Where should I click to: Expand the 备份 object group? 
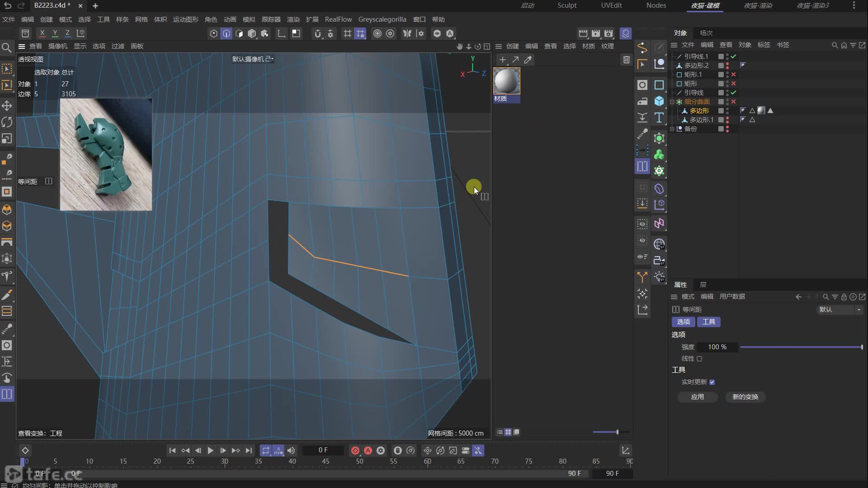672,129
